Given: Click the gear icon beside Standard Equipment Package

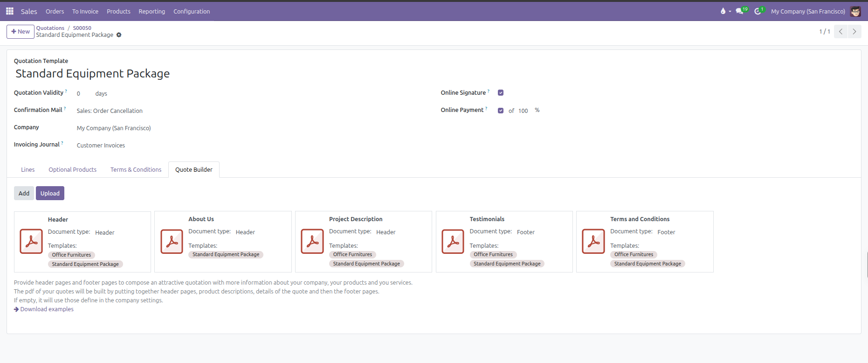Looking at the screenshot, I should click(x=119, y=35).
